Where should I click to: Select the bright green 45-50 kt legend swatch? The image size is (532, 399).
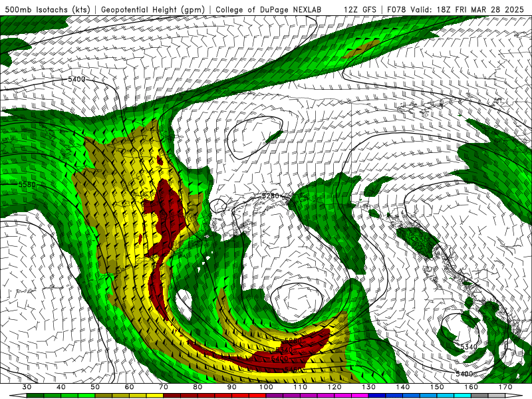86,396
